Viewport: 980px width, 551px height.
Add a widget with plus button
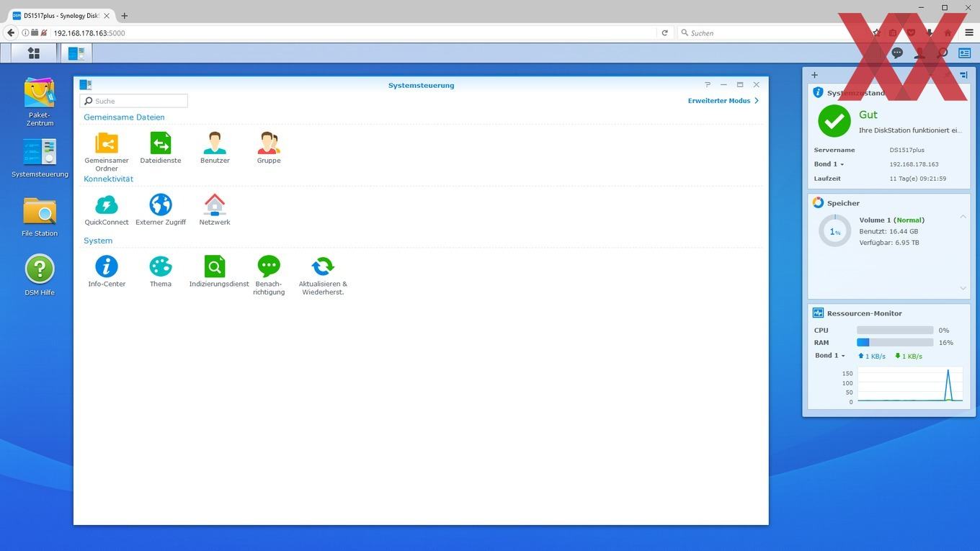(814, 75)
